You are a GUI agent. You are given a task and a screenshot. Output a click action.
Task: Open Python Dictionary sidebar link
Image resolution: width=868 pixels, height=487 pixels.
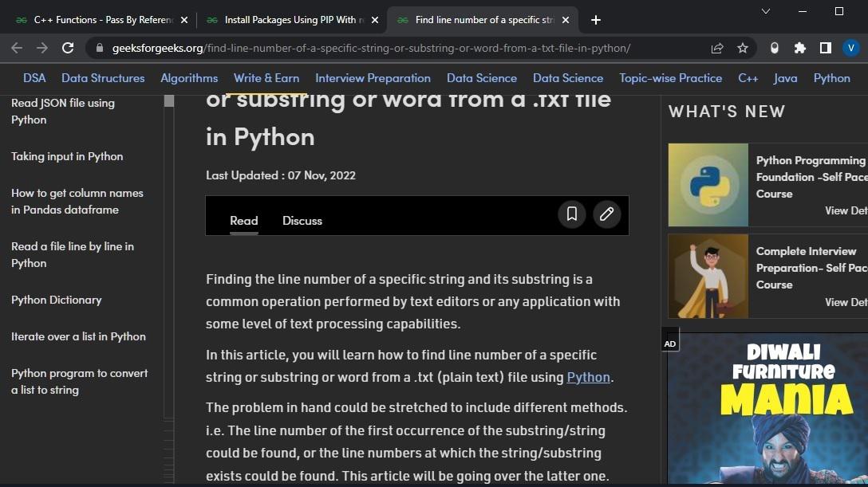(57, 300)
